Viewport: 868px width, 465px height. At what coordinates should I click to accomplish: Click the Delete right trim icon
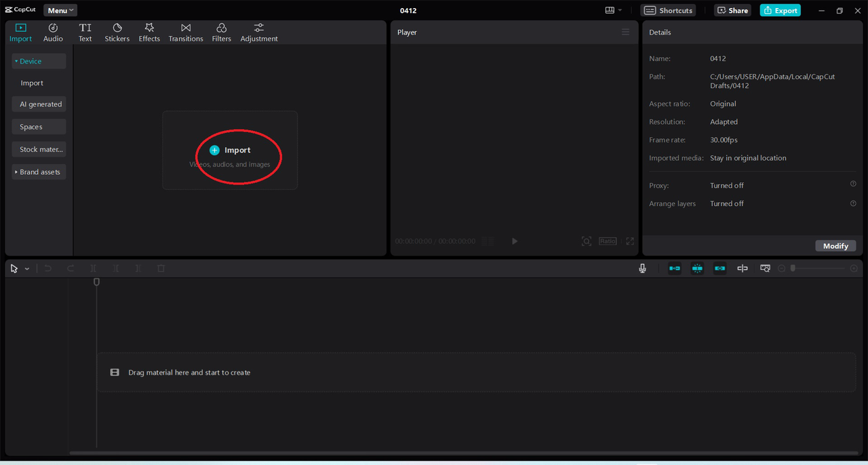tap(138, 268)
